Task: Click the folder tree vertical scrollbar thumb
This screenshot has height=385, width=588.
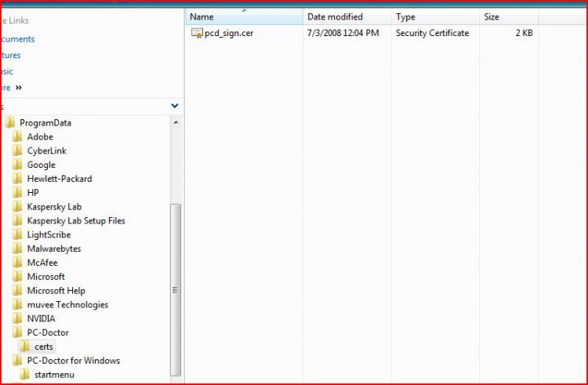Action: click(x=176, y=290)
